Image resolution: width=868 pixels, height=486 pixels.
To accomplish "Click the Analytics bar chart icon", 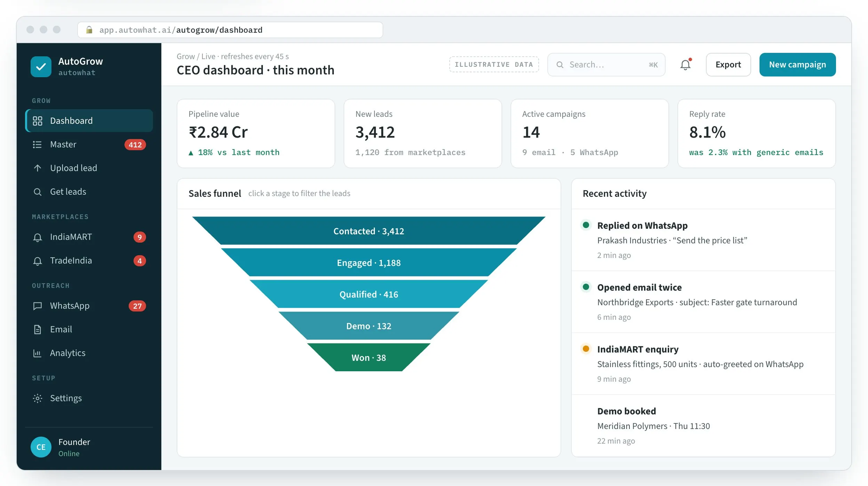I will click(37, 353).
